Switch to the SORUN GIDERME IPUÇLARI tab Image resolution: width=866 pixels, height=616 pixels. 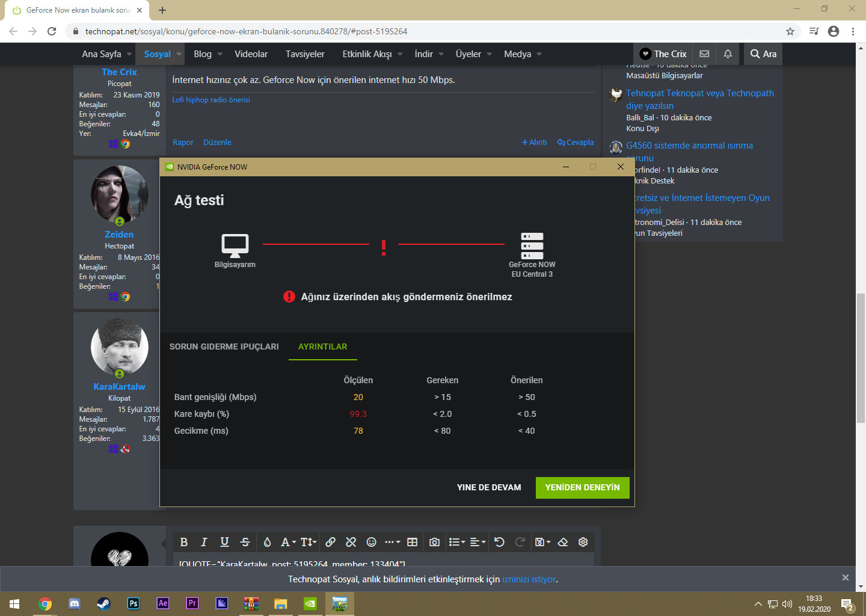coord(224,346)
